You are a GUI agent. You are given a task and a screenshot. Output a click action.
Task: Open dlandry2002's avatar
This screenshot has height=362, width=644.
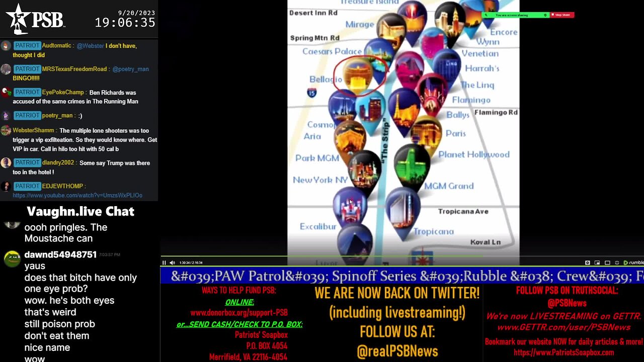pyautogui.click(x=6, y=163)
